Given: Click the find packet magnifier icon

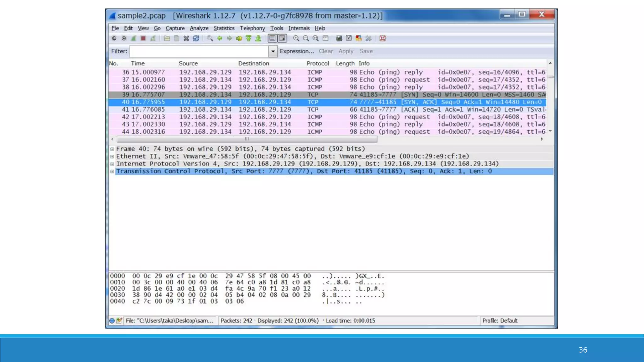Looking at the screenshot, I should click(x=210, y=38).
